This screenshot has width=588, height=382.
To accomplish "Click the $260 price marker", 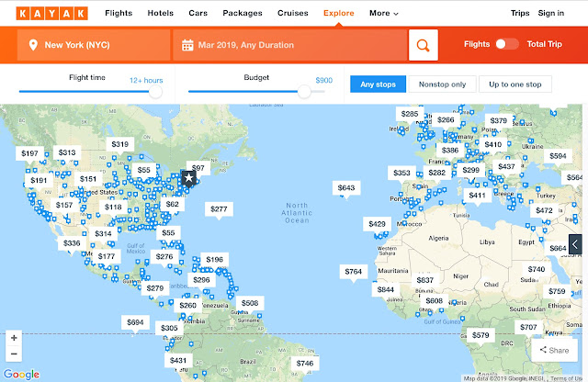I will coord(187,306).
